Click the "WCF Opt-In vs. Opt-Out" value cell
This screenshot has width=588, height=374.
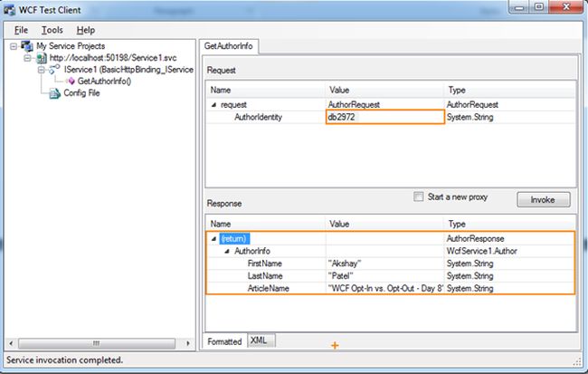click(x=384, y=288)
